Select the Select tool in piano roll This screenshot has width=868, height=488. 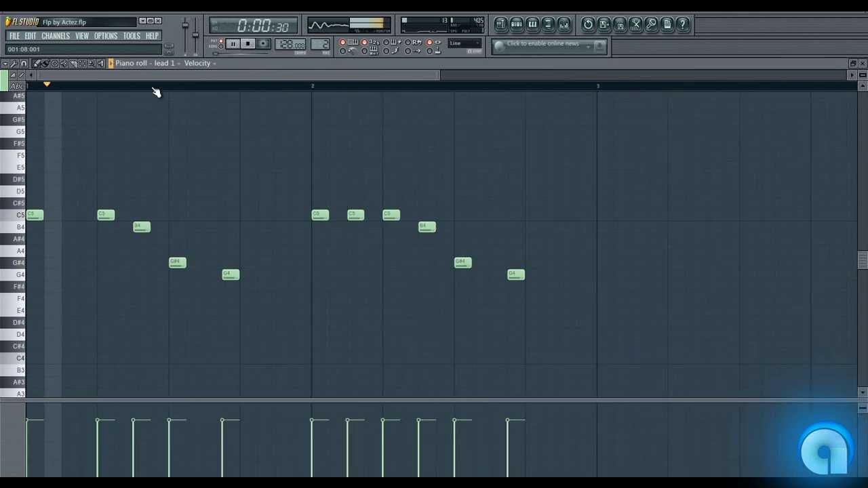tap(82, 64)
